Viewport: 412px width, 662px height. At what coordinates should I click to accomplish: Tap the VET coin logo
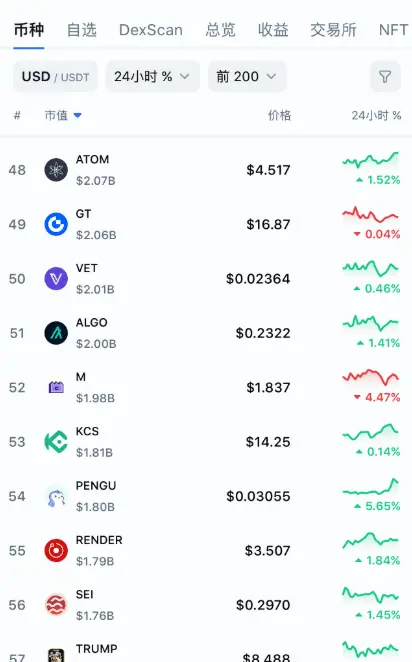56,279
